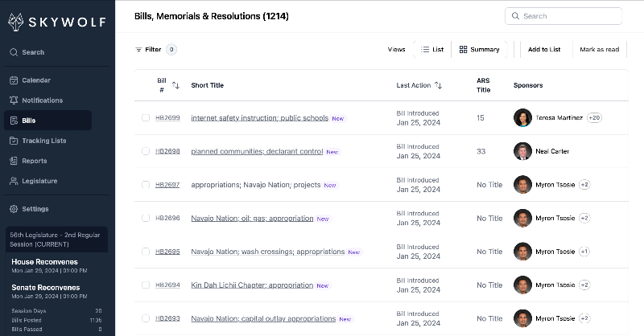Screen dimensions: 644x336
Task: Open 'internet safety instruction; public schools' title
Action: click(259, 118)
